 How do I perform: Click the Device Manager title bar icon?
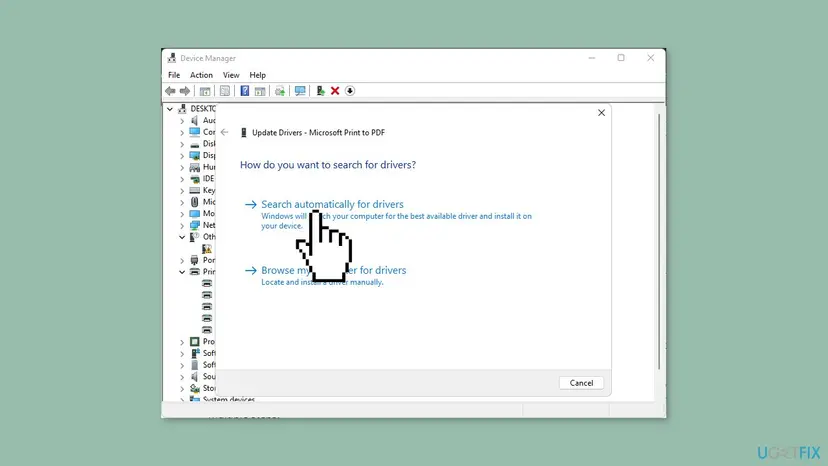click(x=172, y=58)
